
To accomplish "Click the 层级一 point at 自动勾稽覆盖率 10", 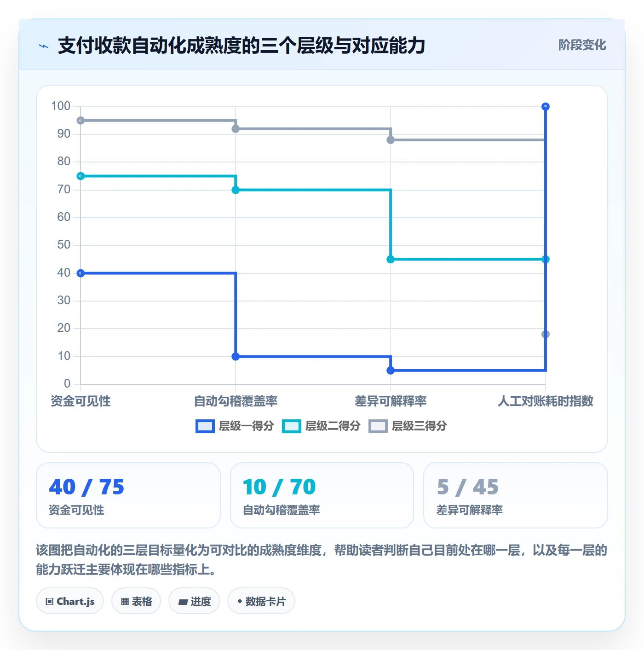I will (236, 357).
